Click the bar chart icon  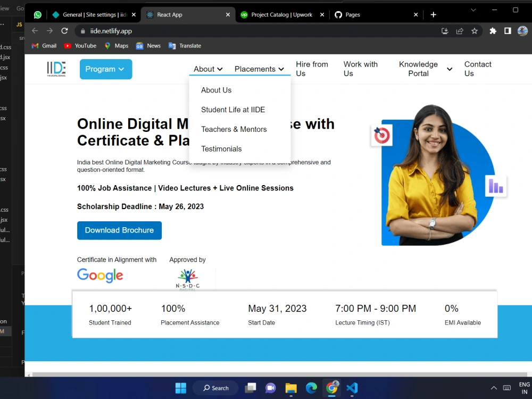point(496,186)
